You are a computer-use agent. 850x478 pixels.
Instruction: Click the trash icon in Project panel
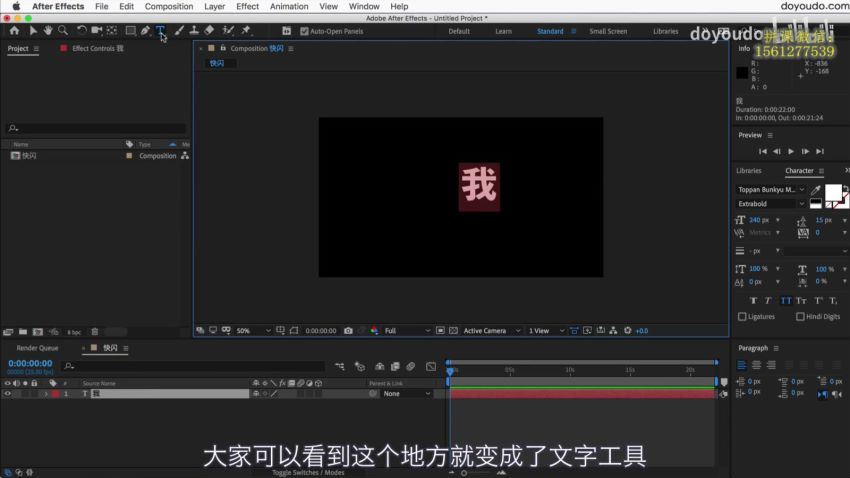pyautogui.click(x=94, y=332)
